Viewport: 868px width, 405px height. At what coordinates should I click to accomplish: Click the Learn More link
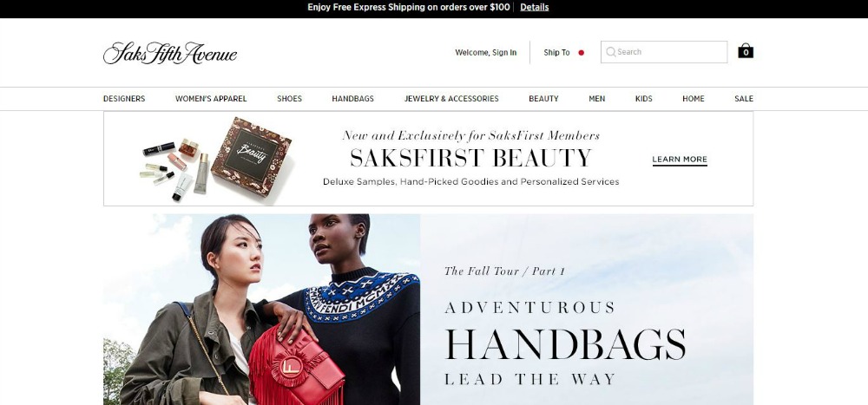point(680,160)
